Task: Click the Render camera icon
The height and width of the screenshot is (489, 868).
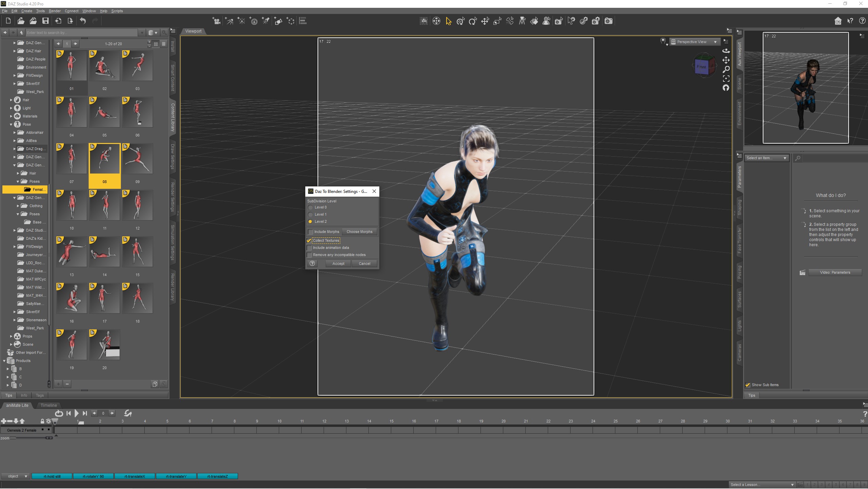Action: pos(609,21)
